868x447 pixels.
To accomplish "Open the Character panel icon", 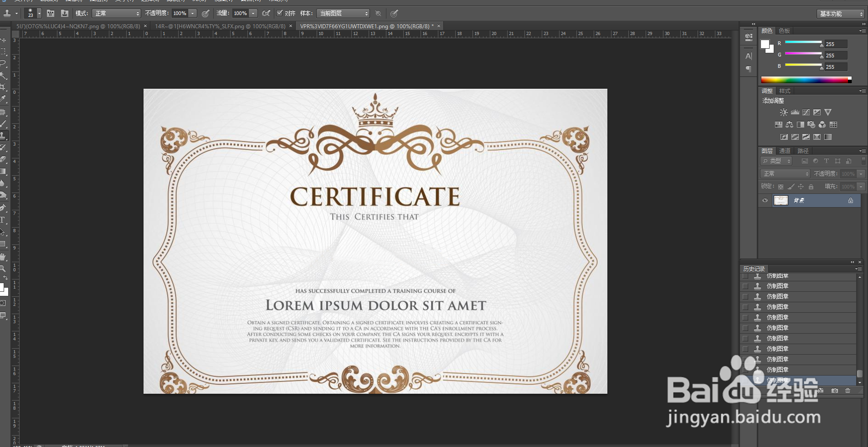I will (x=749, y=56).
